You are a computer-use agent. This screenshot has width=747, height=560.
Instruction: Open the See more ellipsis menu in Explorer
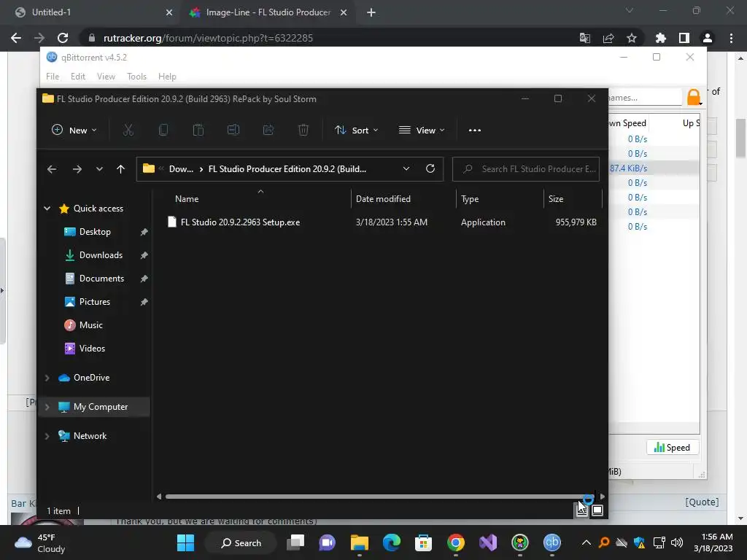(x=474, y=130)
